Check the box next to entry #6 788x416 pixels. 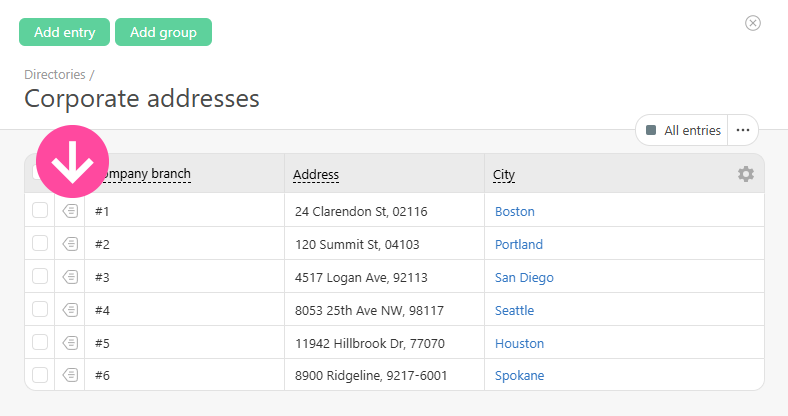tap(40, 375)
